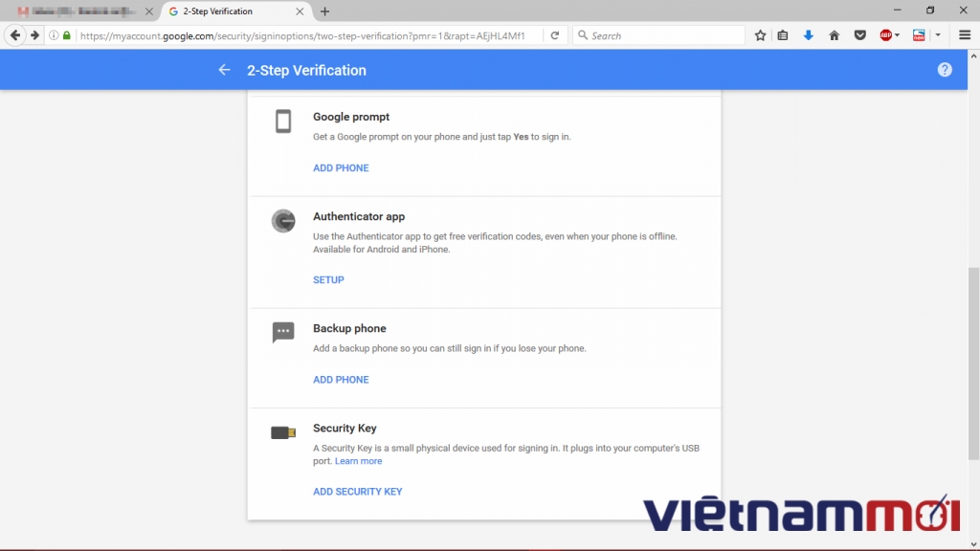Restore down the browser window
This screenshot has height=551, width=980.
(x=930, y=11)
